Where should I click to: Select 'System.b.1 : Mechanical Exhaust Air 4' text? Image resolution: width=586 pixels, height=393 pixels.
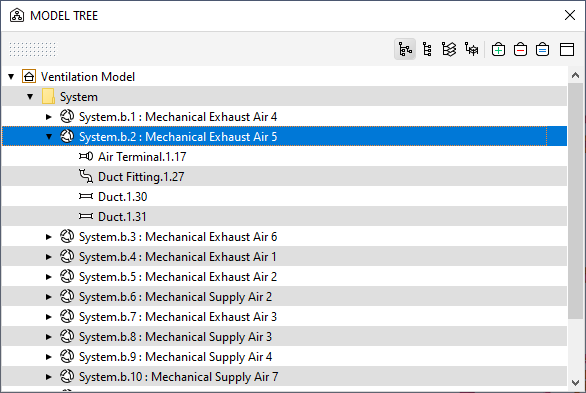coord(178,117)
